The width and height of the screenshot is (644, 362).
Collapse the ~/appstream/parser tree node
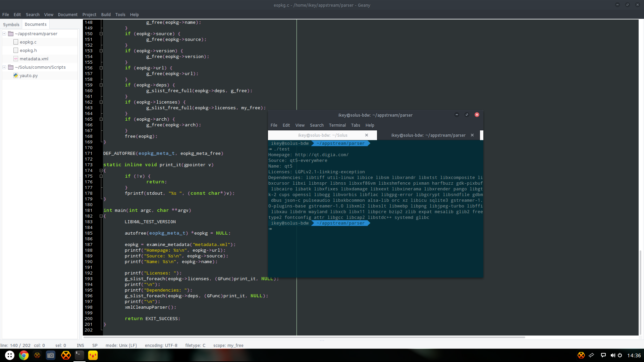click(x=4, y=34)
